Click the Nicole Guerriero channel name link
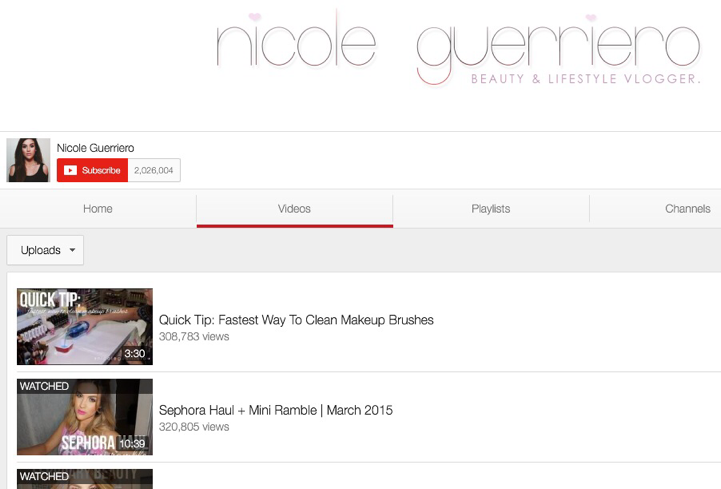Viewport: 721px width, 489px height. (x=95, y=148)
